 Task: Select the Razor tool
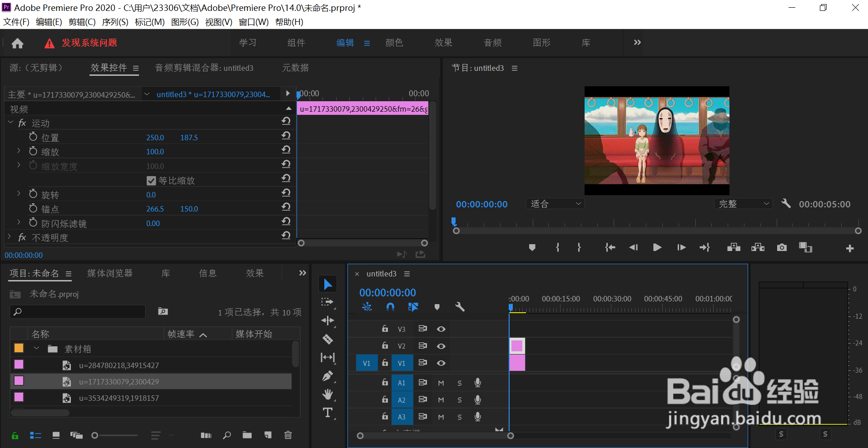[x=327, y=339]
